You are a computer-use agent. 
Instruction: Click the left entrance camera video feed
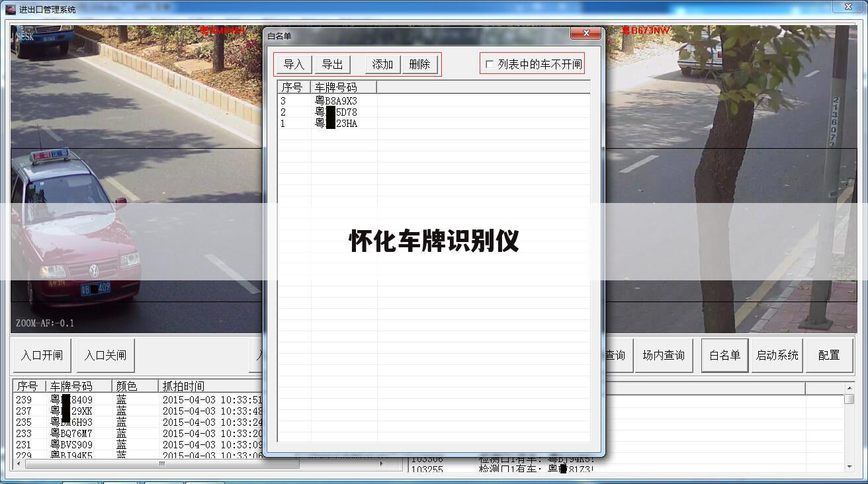(x=136, y=179)
